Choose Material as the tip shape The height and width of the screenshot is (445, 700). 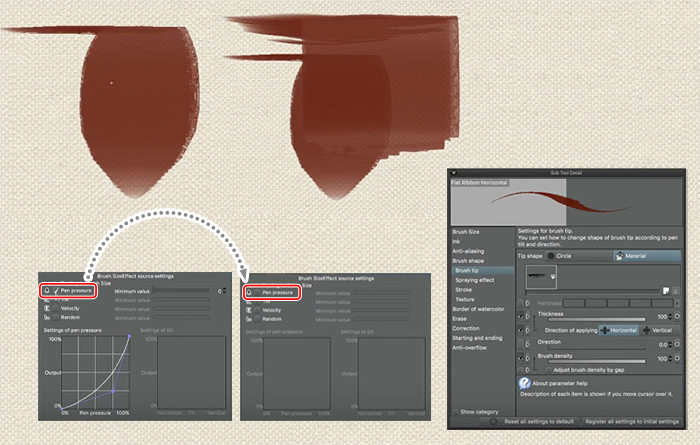click(x=633, y=256)
